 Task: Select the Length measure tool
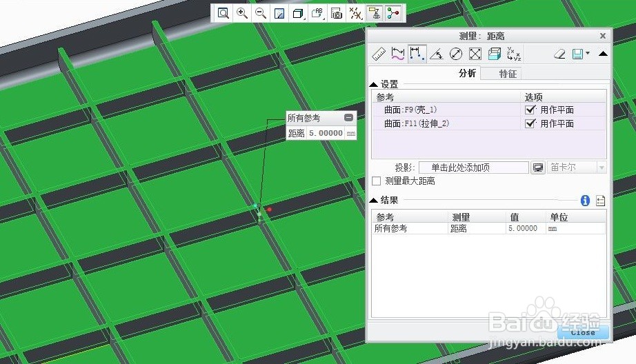click(x=398, y=54)
